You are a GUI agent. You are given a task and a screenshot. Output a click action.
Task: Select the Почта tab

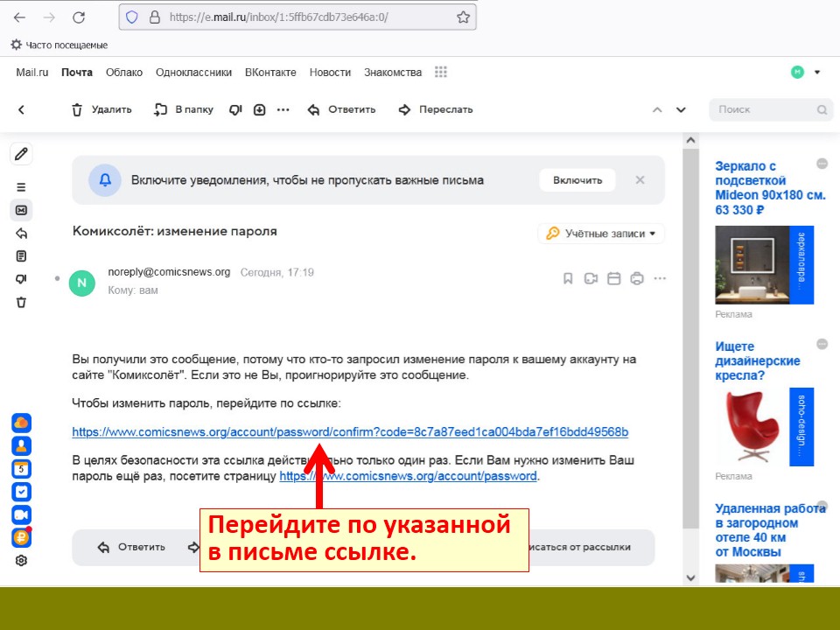pos(77,73)
